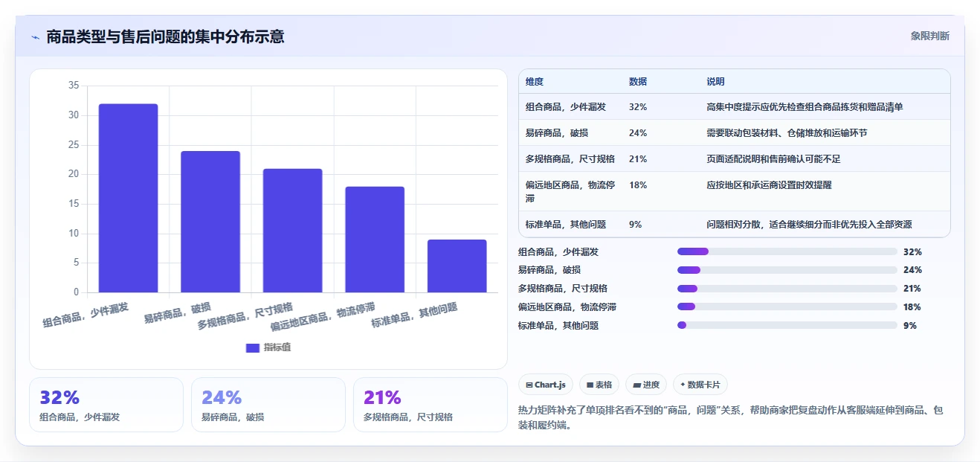Click x-axis label 易碎商品，破损
980x462 pixels.
(177, 313)
